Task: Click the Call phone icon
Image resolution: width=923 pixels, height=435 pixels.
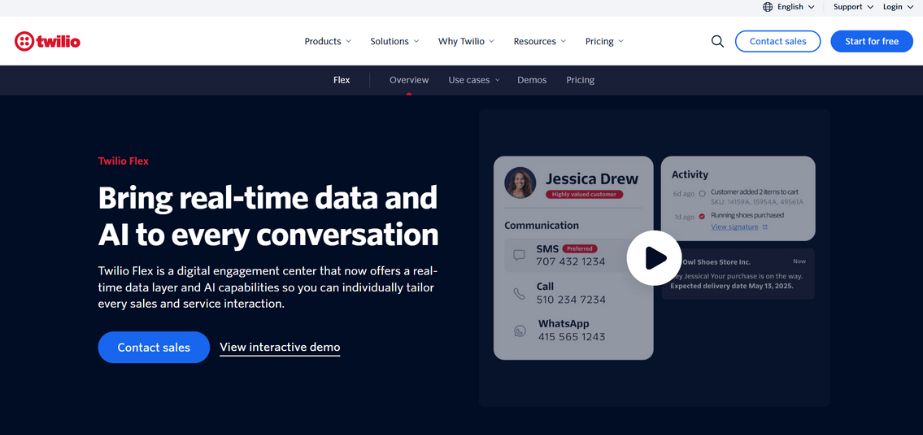Action: (519, 293)
